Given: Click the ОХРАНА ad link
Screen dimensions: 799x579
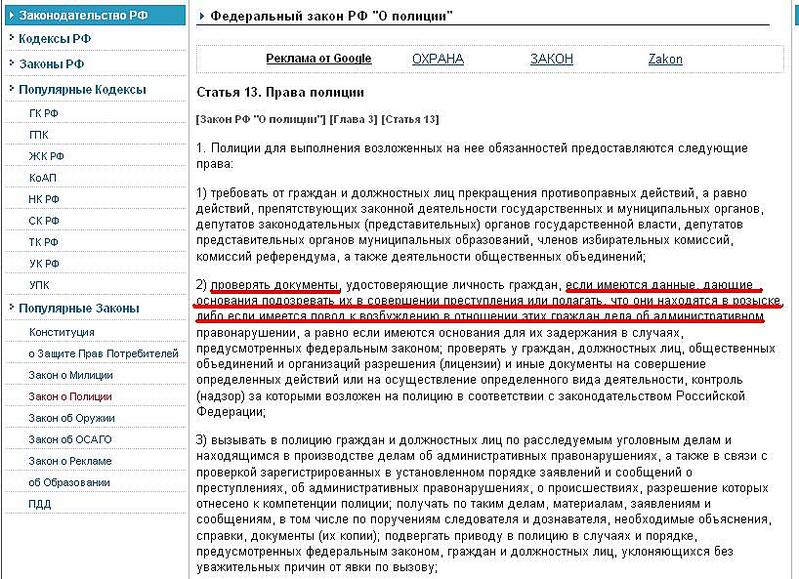Looking at the screenshot, I should pos(438,59).
